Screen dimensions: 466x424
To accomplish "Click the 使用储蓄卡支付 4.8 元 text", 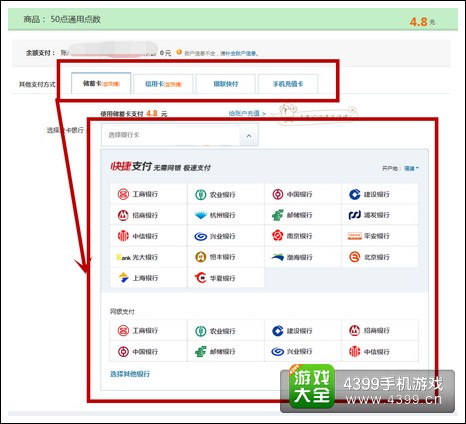I will pos(134,113).
